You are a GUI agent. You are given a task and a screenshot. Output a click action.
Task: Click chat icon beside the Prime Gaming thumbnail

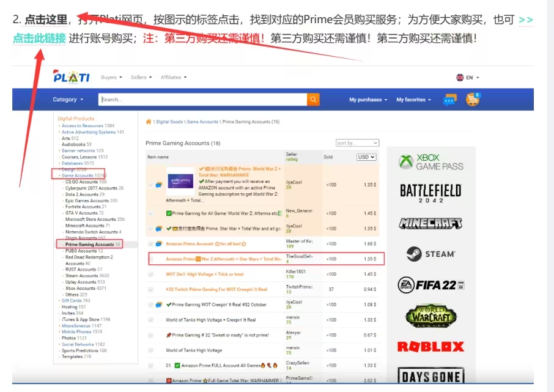[x=159, y=185]
